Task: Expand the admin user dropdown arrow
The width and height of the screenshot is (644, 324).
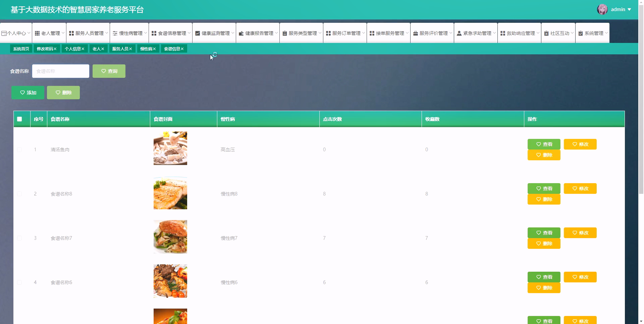Action: pos(629,9)
